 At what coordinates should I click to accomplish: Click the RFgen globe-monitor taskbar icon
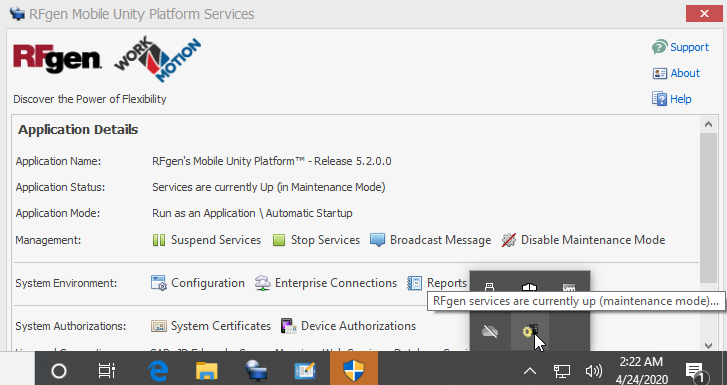pos(256,371)
